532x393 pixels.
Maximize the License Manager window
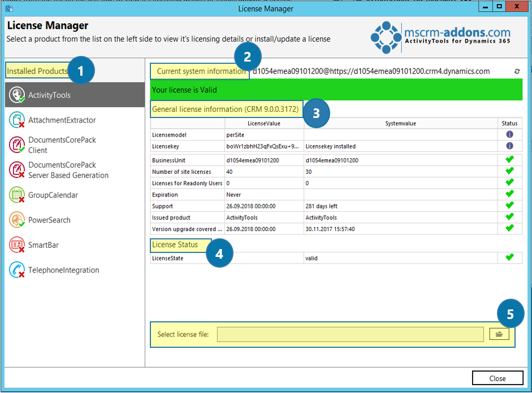point(499,6)
